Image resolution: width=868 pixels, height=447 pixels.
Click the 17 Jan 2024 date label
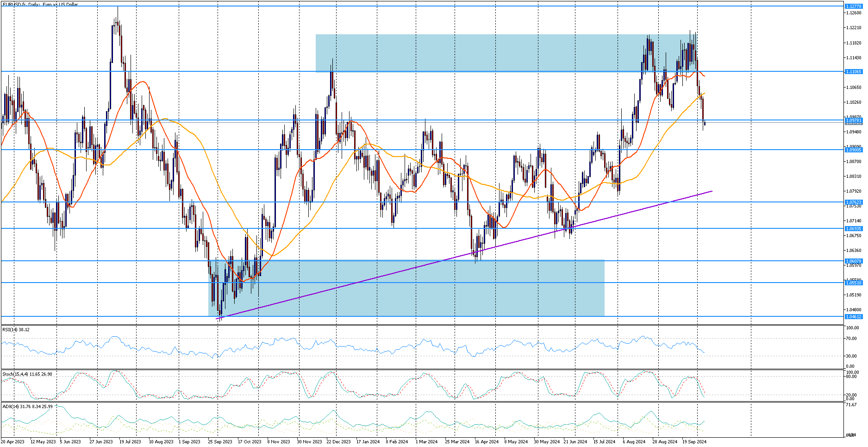[x=368, y=441]
